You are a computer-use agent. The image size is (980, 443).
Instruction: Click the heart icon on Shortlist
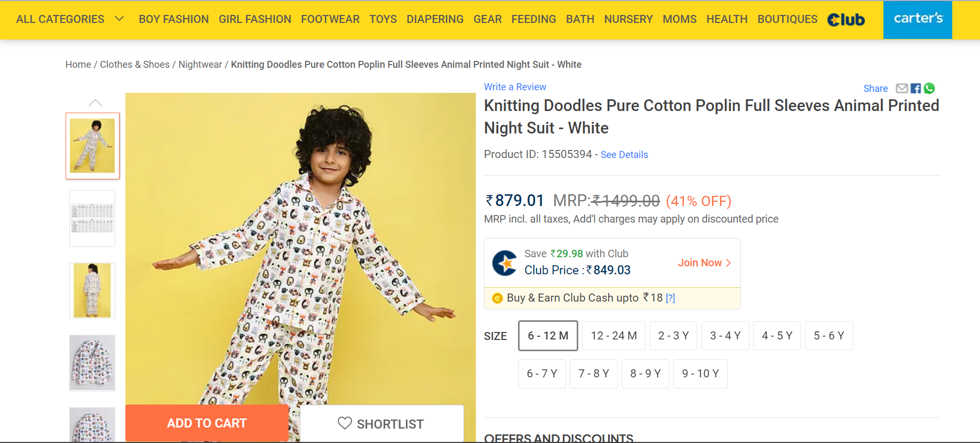[x=345, y=423]
